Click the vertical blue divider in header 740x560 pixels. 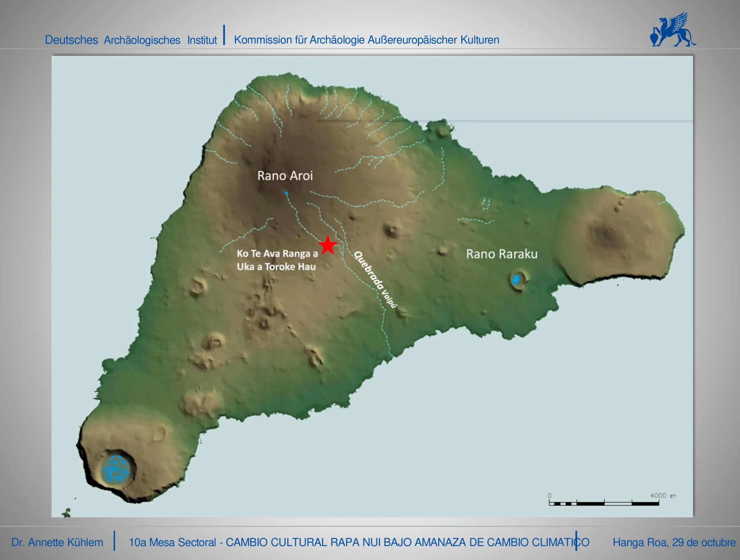(x=224, y=34)
